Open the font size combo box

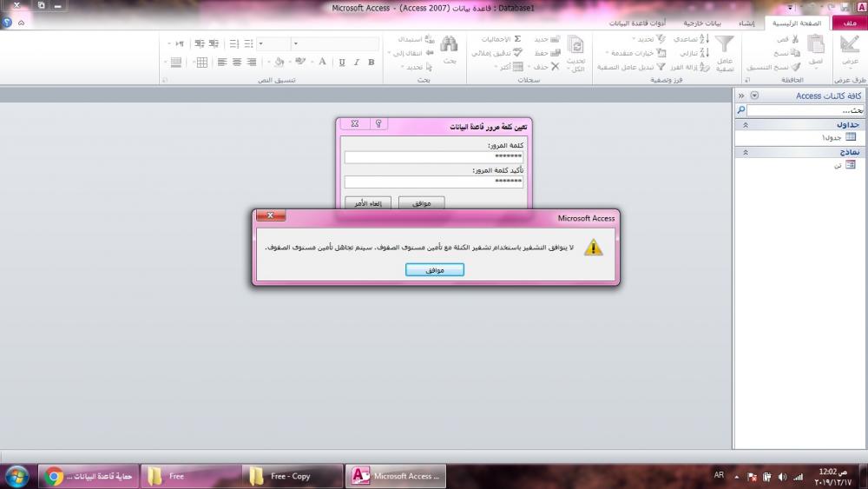[260, 43]
